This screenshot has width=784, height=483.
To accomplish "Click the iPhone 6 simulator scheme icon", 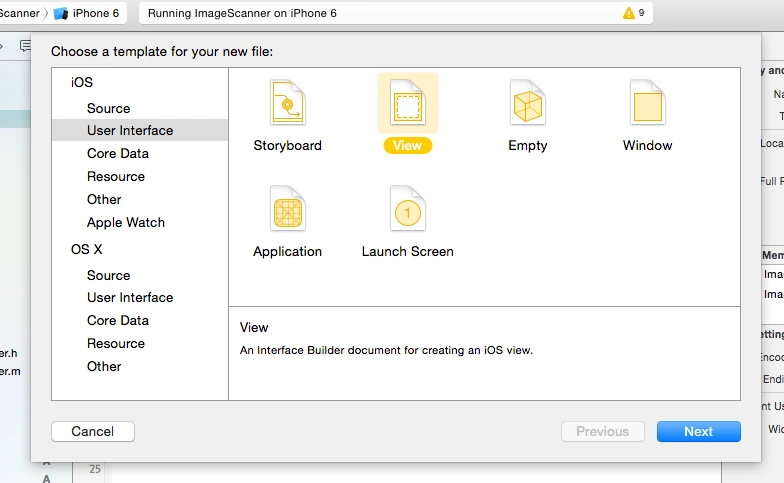I will [x=60, y=14].
